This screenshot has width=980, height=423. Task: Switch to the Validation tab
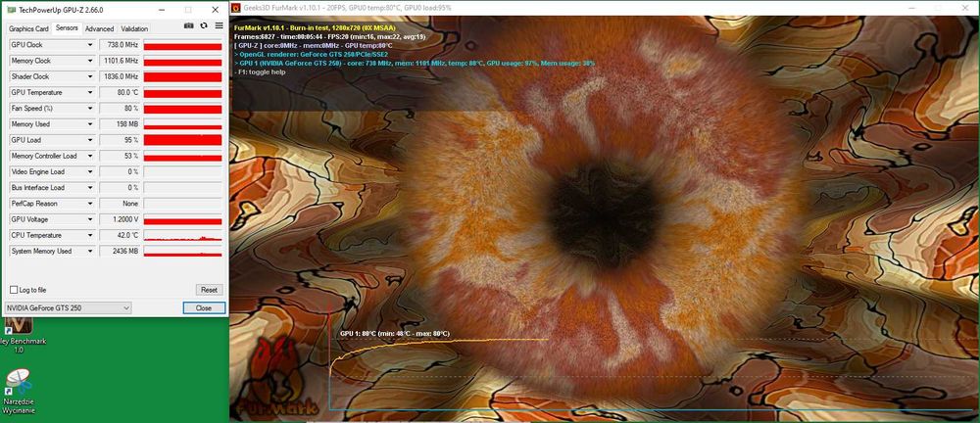(x=134, y=28)
